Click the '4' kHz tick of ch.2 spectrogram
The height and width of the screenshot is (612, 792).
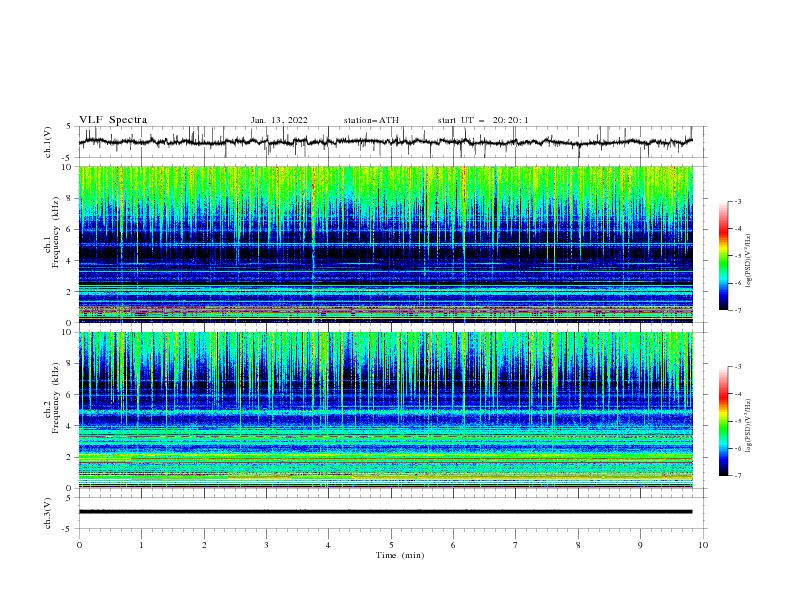click(70, 426)
